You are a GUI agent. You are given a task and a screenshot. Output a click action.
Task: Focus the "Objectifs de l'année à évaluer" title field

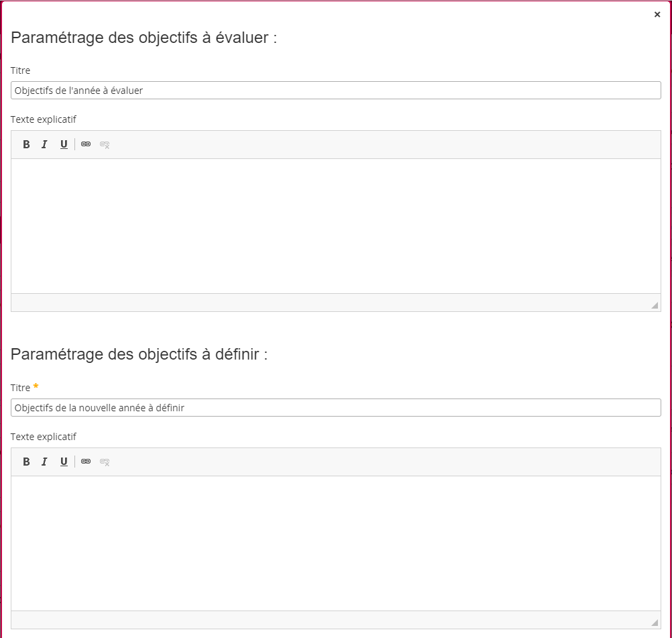(x=335, y=91)
